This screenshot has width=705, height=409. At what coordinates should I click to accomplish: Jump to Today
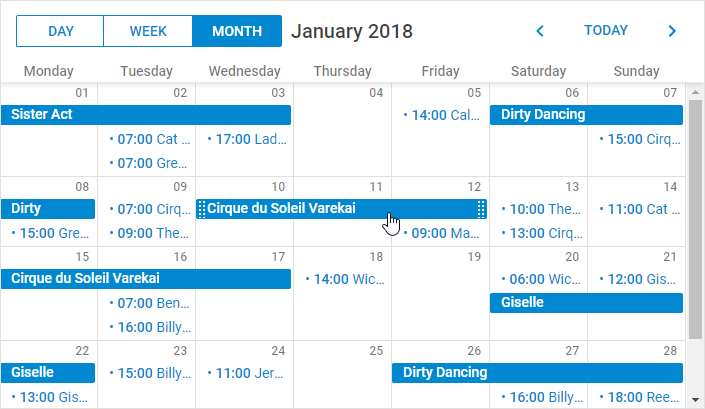(606, 31)
